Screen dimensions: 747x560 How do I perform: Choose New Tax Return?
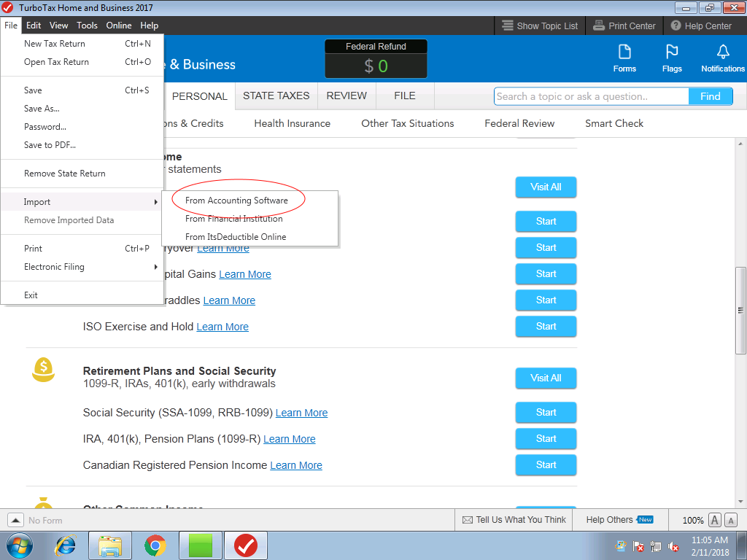click(82, 43)
